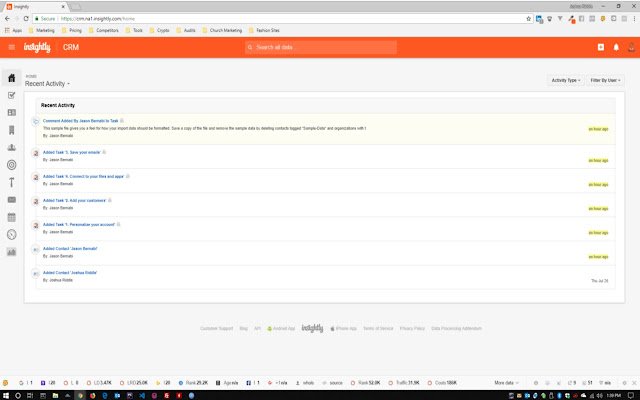
Task: Open Visual Studio Code from the taskbar
Action: (142, 396)
